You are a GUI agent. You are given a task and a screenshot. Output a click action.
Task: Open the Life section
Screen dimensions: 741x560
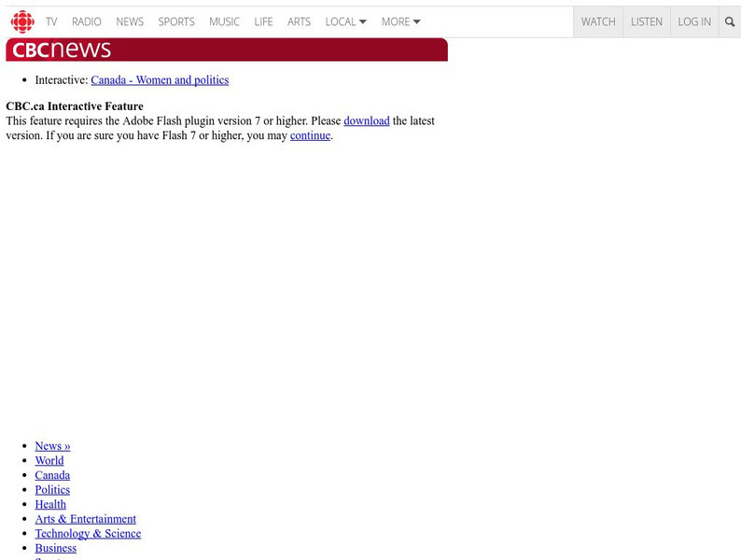click(263, 21)
